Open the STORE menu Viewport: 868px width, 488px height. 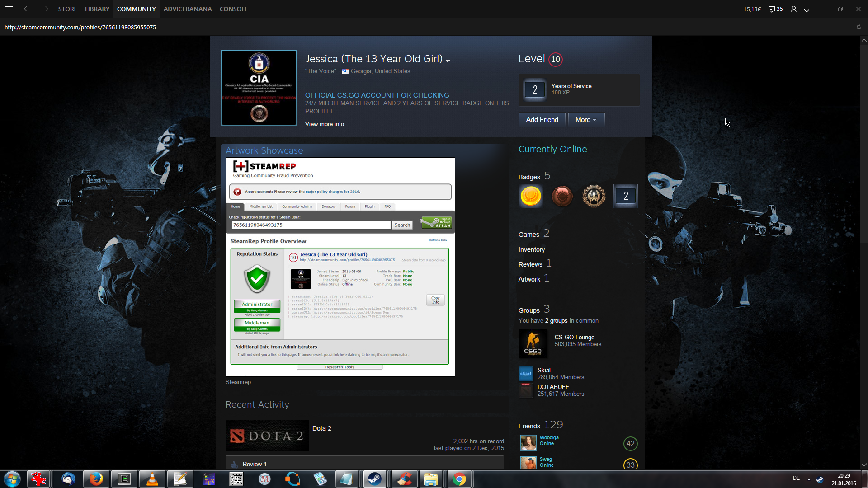tap(67, 9)
